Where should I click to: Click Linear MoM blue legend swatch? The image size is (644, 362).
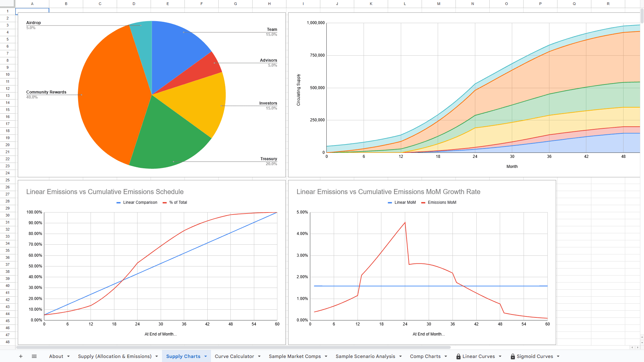tap(390, 203)
